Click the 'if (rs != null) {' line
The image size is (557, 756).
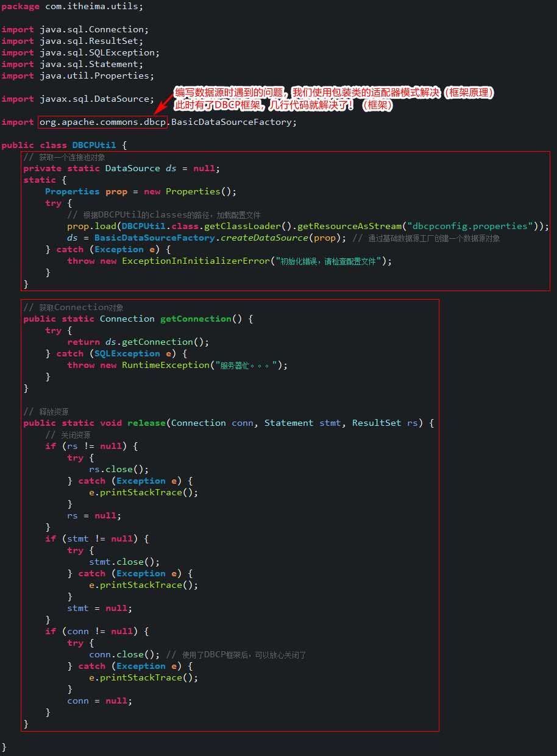pos(91,446)
